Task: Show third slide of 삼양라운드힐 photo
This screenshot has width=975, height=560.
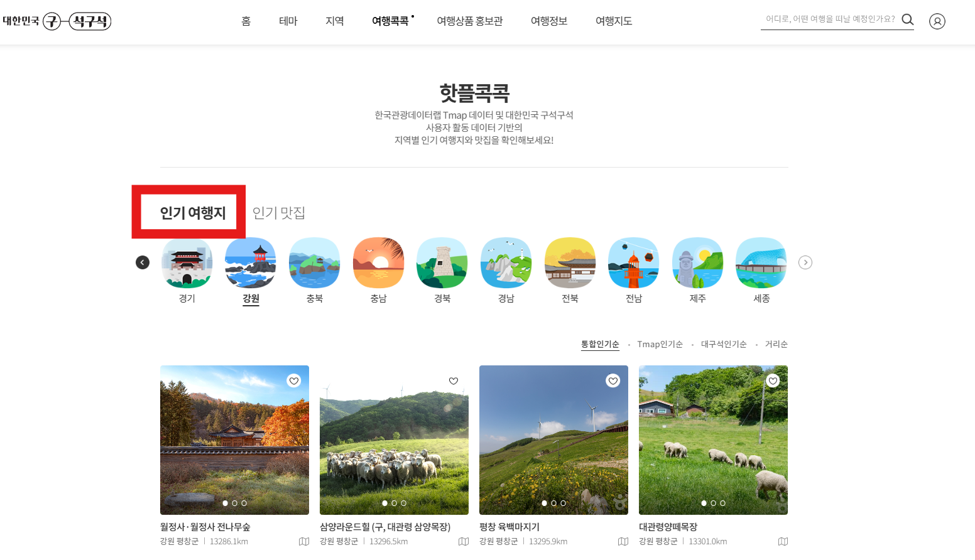Action: coord(404,503)
